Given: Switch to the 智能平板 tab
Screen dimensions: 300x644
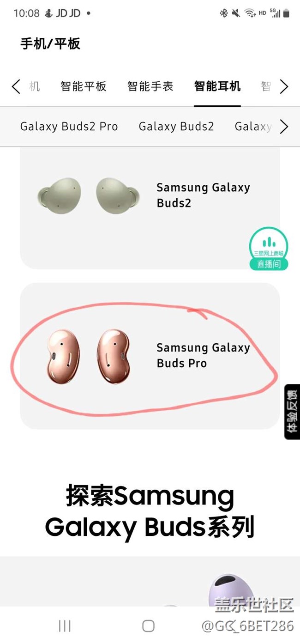Looking at the screenshot, I should pyautogui.click(x=84, y=86).
